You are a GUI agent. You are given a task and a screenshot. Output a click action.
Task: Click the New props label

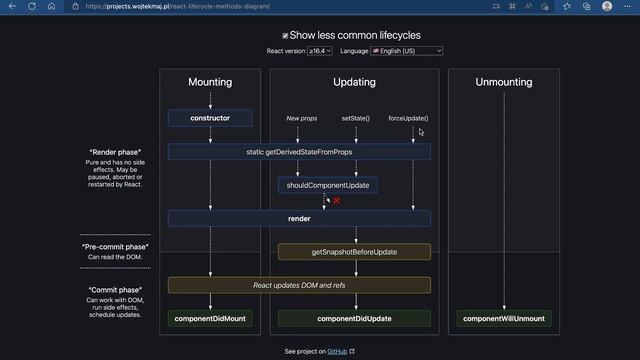click(302, 118)
